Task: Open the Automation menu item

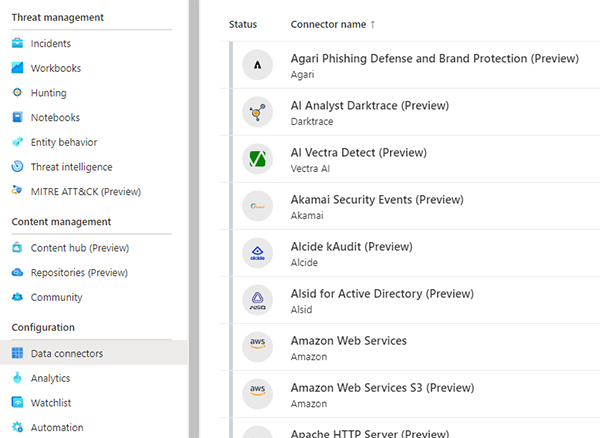Action: pos(57,427)
